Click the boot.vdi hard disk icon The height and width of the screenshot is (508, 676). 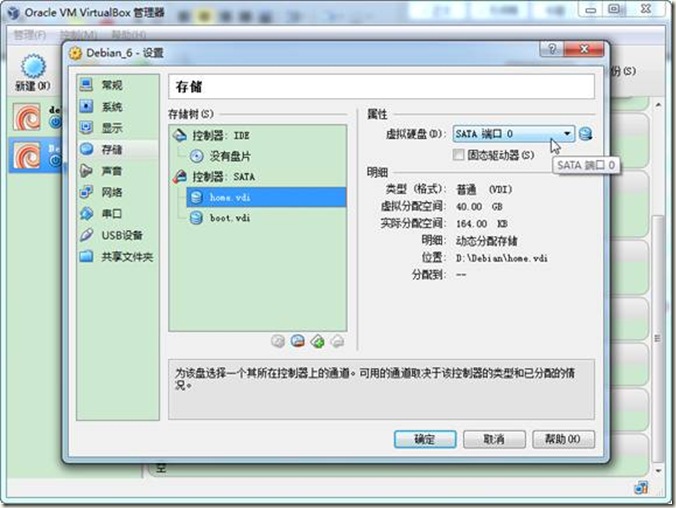pyautogui.click(x=196, y=218)
